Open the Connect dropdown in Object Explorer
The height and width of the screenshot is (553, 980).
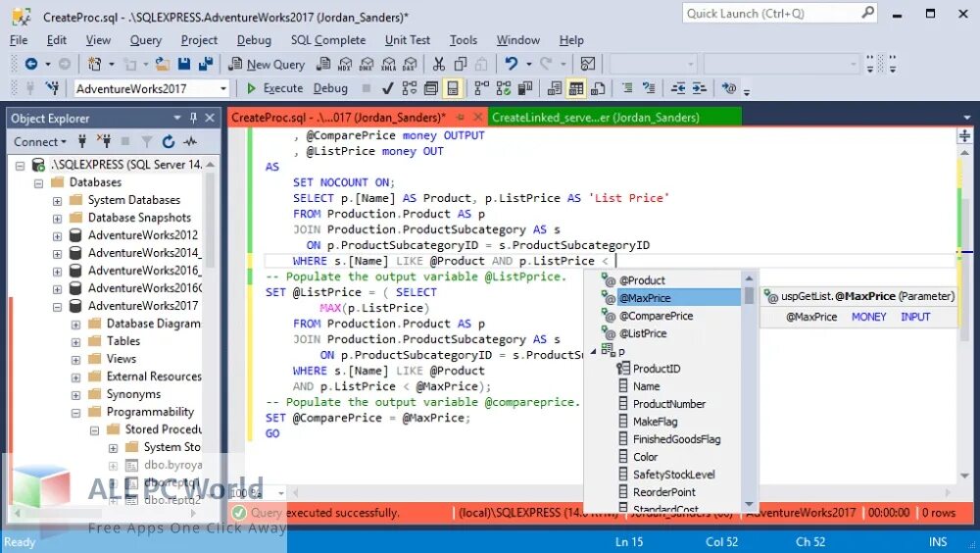point(40,142)
